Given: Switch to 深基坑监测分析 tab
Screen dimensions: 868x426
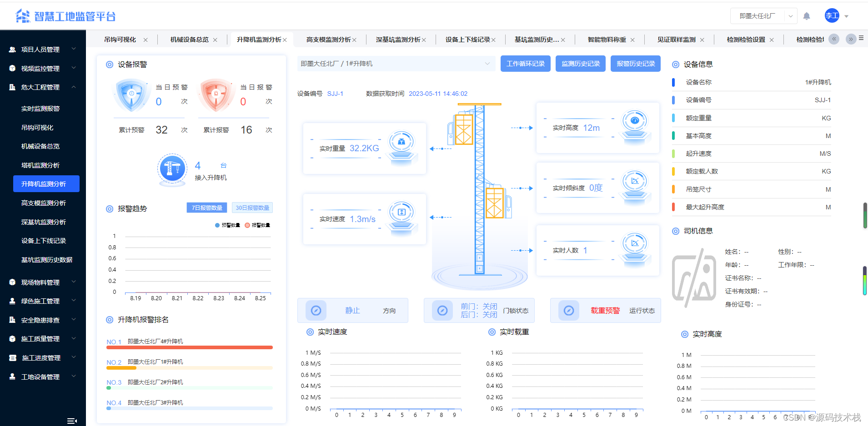Looking at the screenshot, I should pyautogui.click(x=398, y=40).
